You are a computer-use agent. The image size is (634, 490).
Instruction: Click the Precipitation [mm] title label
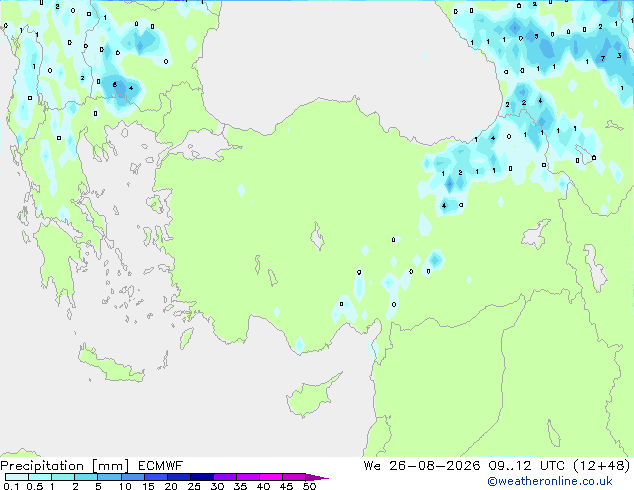(x=64, y=466)
